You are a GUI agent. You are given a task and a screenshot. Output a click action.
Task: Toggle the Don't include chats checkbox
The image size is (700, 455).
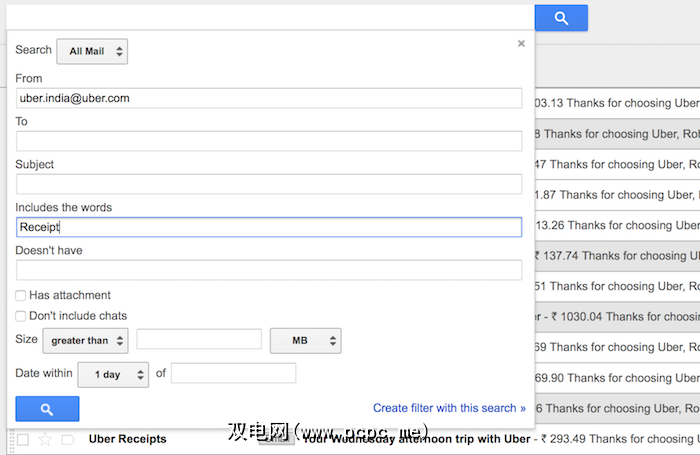click(x=21, y=316)
